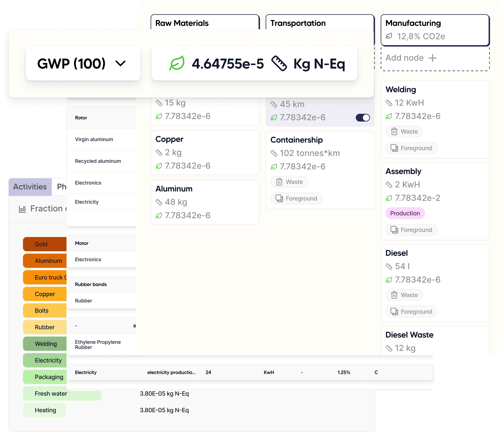Select the Euro truck bar
Viewport: 504px width, 432px height.
[x=45, y=277]
